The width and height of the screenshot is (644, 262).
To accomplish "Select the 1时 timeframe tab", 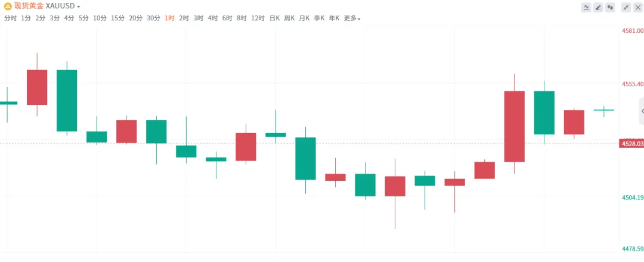I will point(169,18).
